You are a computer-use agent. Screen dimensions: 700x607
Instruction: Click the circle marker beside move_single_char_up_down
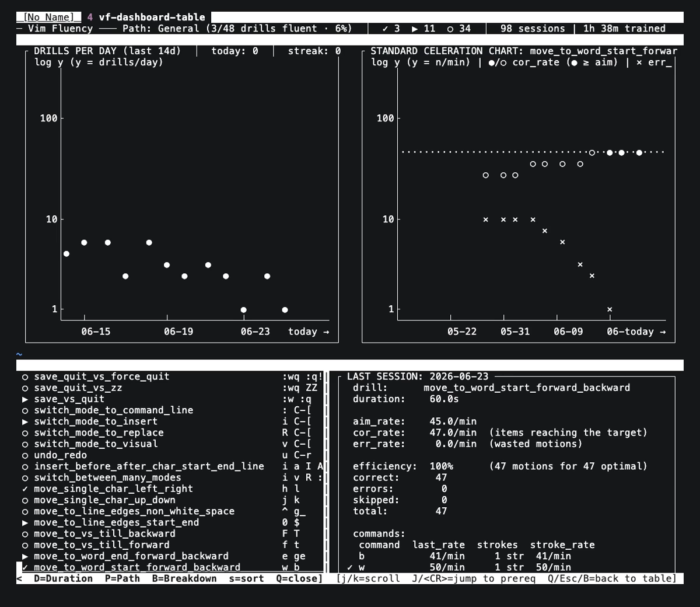[x=25, y=500]
